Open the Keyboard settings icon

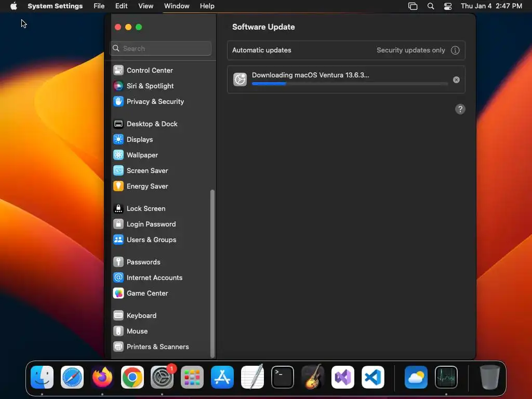click(118, 315)
